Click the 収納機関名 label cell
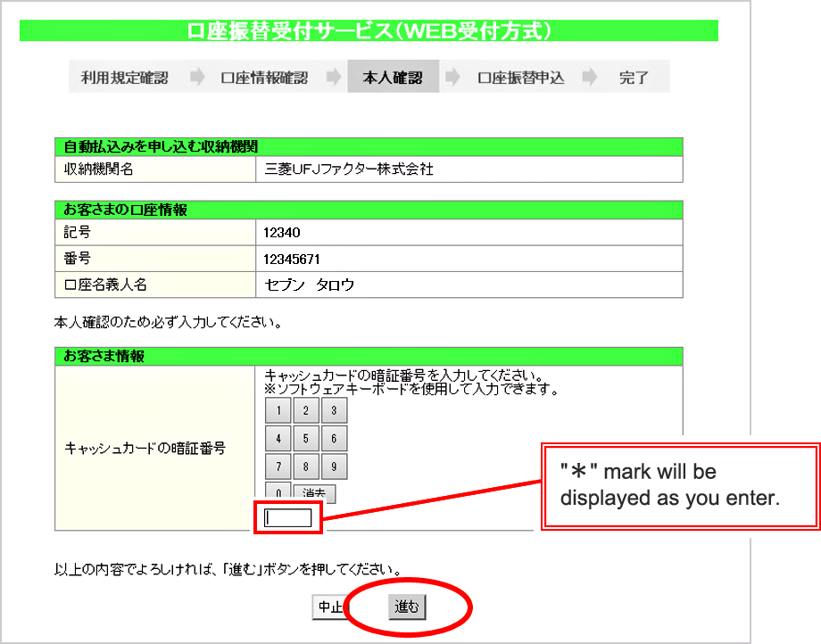Image resolution: width=821 pixels, height=644 pixels. (155, 169)
